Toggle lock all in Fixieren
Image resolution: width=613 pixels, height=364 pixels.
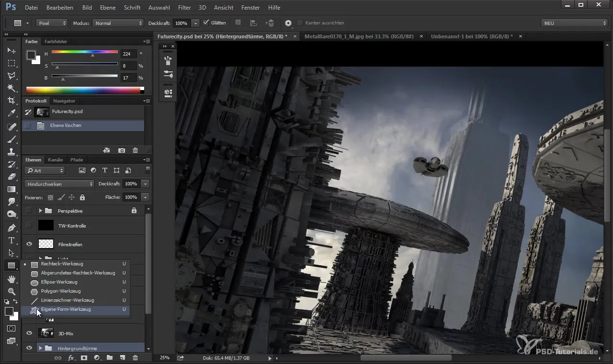[82, 197]
